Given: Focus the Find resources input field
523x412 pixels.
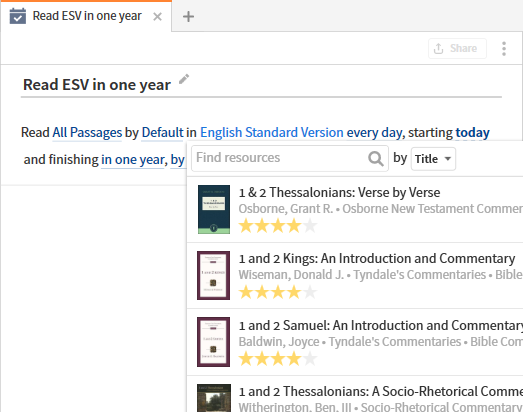Looking at the screenshot, I should tap(290, 158).
